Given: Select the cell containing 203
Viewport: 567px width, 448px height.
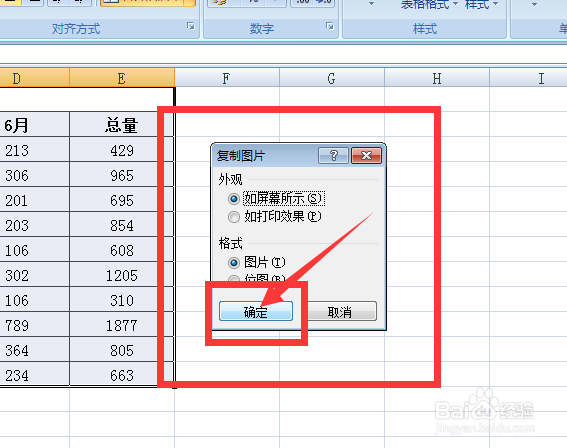Looking at the screenshot, I should click(x=35, y=225).
